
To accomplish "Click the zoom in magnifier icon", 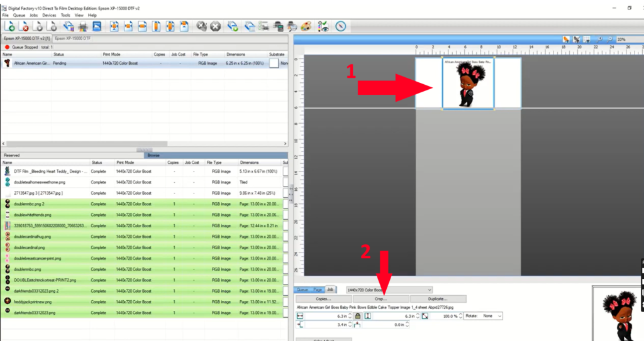I will coord(599,40).
